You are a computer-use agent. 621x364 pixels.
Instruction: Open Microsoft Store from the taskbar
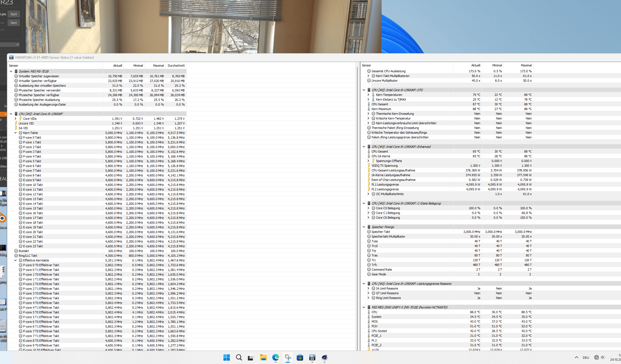[x=300, y=357]
